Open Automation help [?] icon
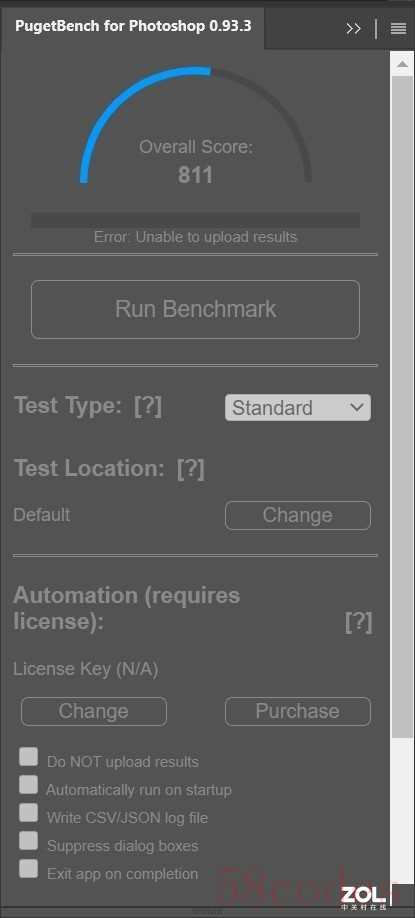This screenshot has height=918, width=415. tap(358, 622)
